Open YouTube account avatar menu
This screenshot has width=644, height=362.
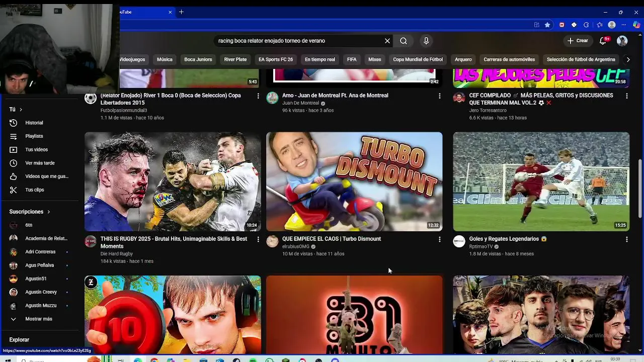622,41
